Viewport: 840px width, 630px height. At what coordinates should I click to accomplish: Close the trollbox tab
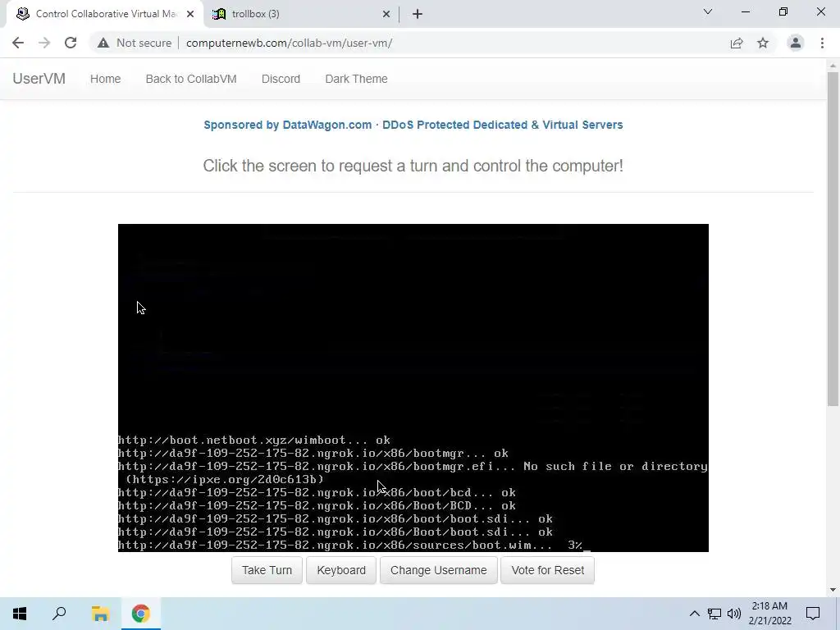coord(386,14)
